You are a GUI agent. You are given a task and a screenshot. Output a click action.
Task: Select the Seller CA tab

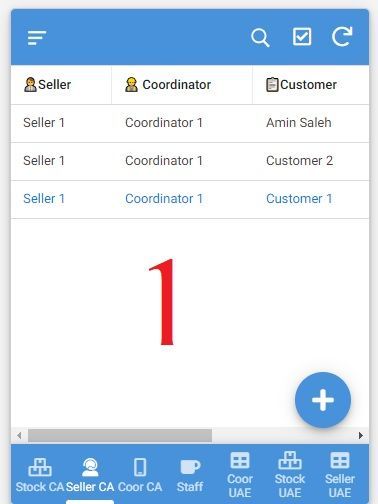[x=90, y=475]
